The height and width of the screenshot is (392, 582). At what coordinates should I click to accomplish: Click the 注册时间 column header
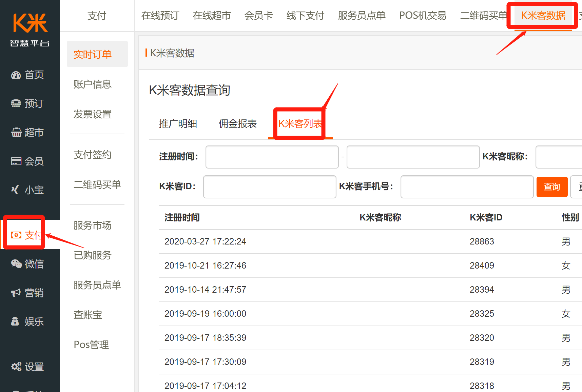pyautogui.click(x=182, y=217)
